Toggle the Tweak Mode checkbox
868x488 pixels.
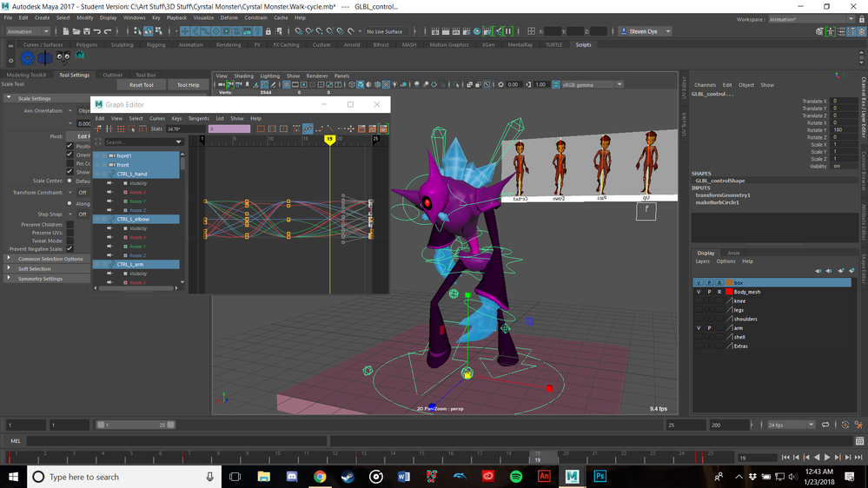pyautogui.click(x=70, y=241)
